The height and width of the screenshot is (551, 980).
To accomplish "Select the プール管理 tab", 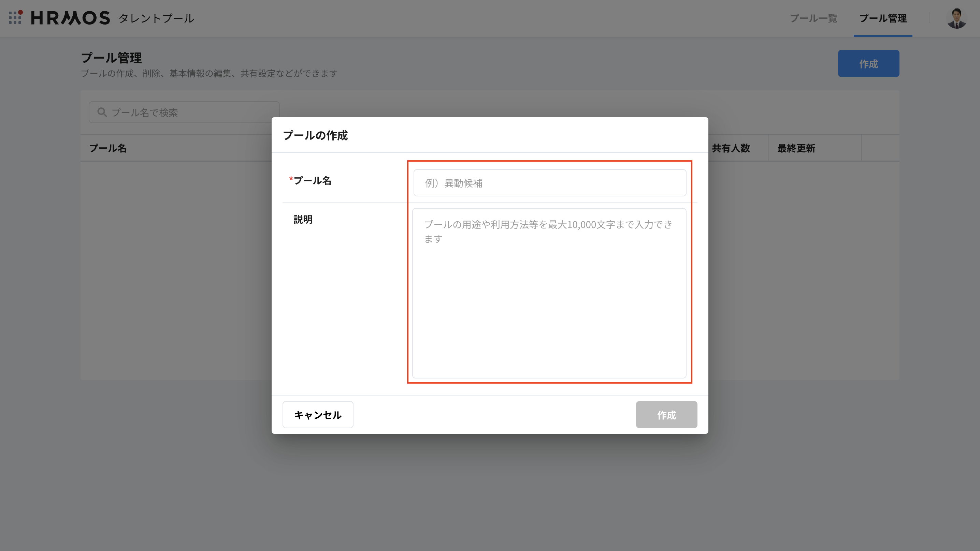I will [883, 18].
